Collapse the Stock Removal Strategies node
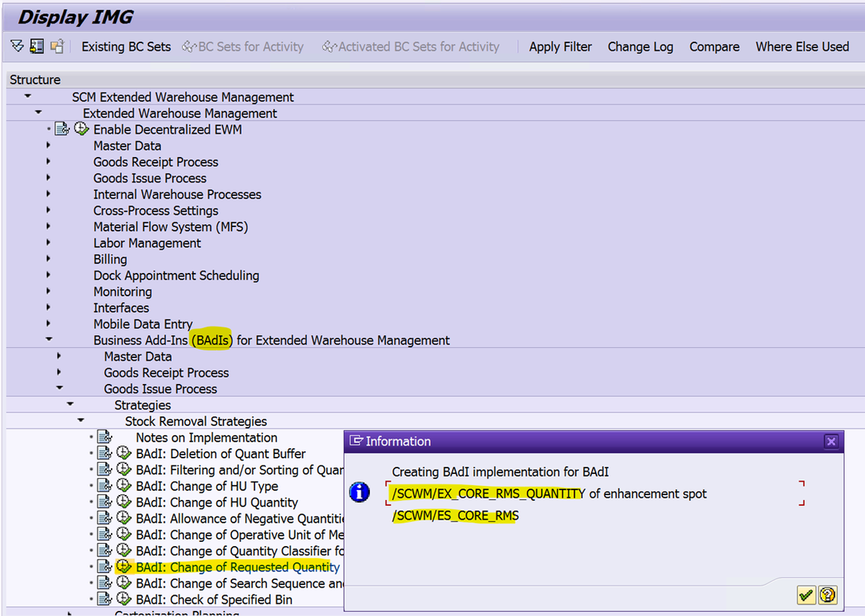The height and width of the screenshot is (616, 865). pyautogui.click(x=80, y=421)
